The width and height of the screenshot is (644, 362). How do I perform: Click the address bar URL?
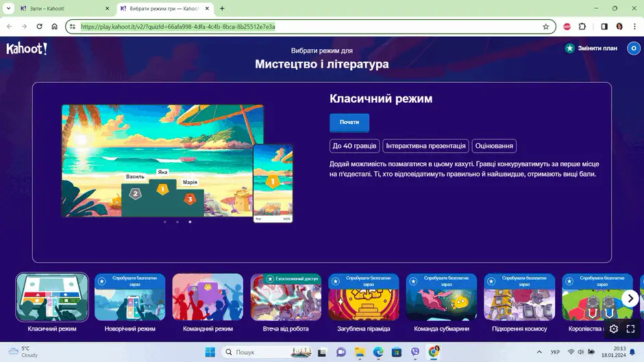point(178,27)
